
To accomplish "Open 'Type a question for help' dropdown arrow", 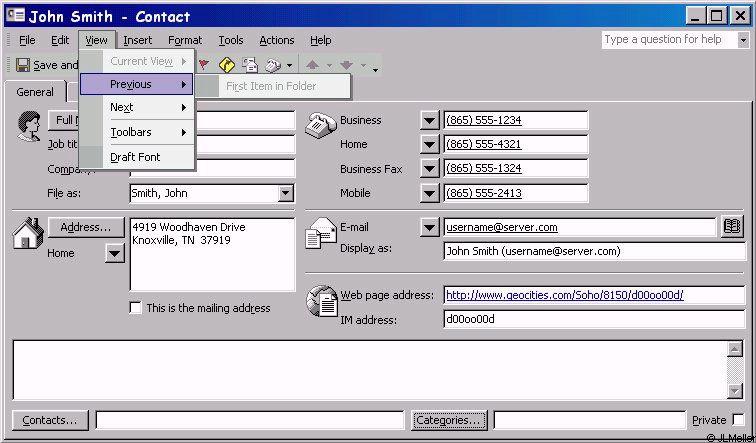I will [743, 40].
